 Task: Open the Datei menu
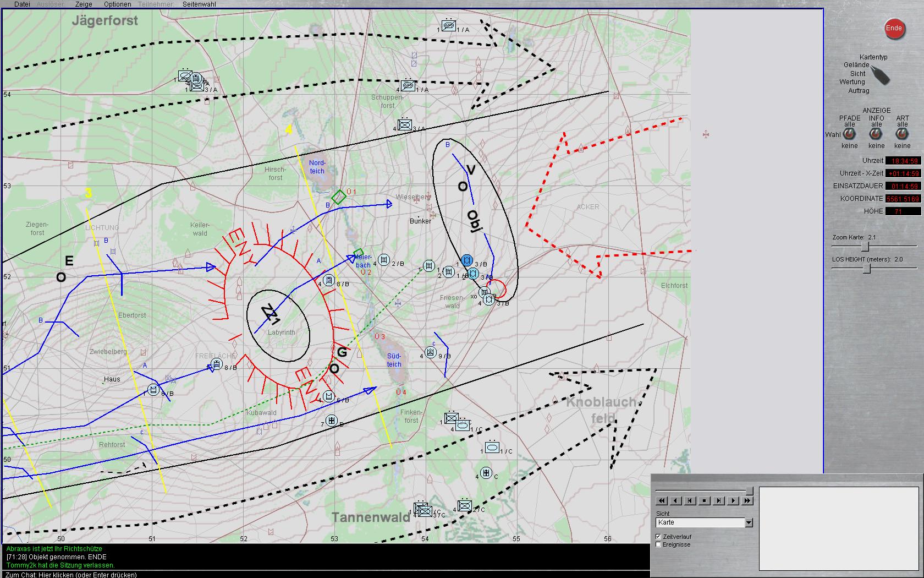(22, 4)
